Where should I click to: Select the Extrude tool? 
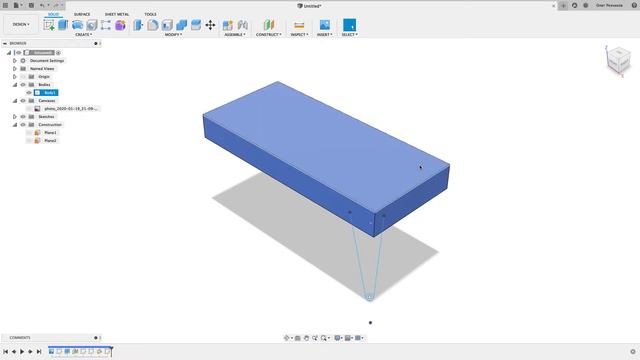tap(63, 25)
